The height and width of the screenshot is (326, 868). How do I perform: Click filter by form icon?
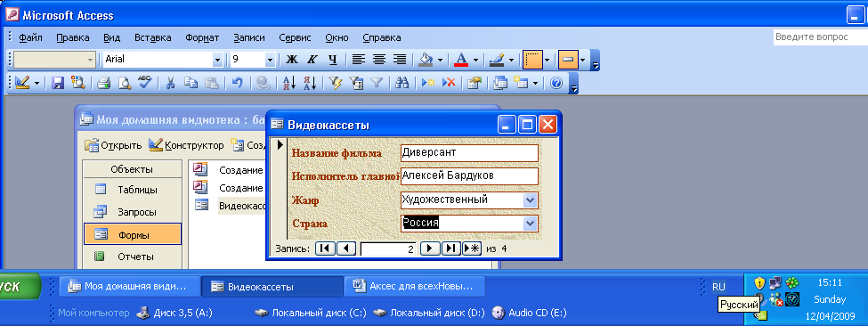[x=356, y=83]
